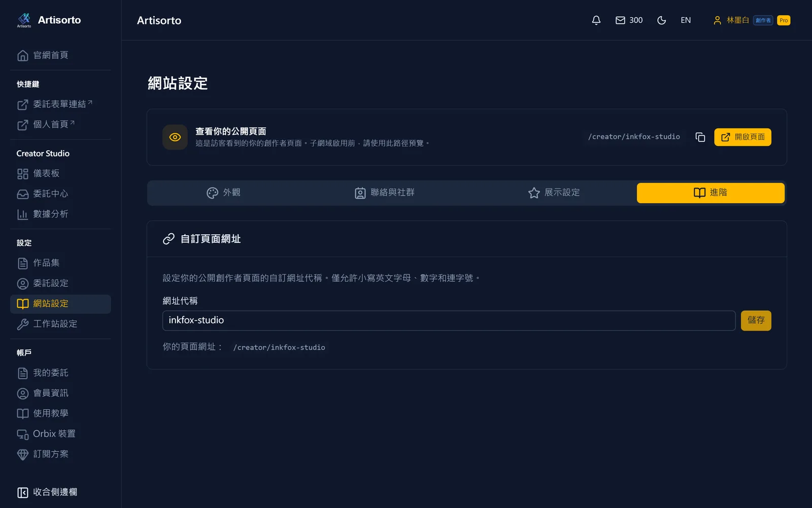Open the mail inbox showing 300
Image resolution: width=812 pixels, height=508 pixels.
point(629,20)
